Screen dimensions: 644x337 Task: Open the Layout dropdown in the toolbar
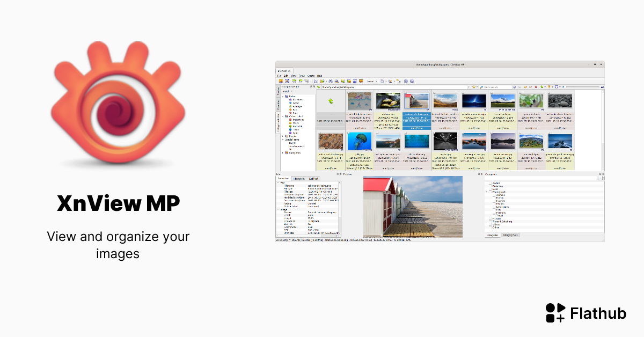(x=373, y=81)
